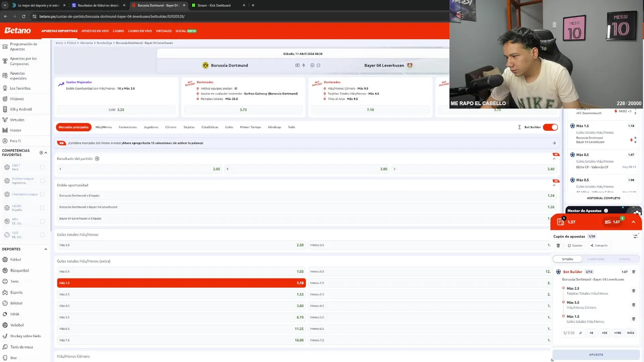Viewport: 644px width, 362px height.
Task: Switch to Combinadas bet slip tab
Action: tap(596, 259)
